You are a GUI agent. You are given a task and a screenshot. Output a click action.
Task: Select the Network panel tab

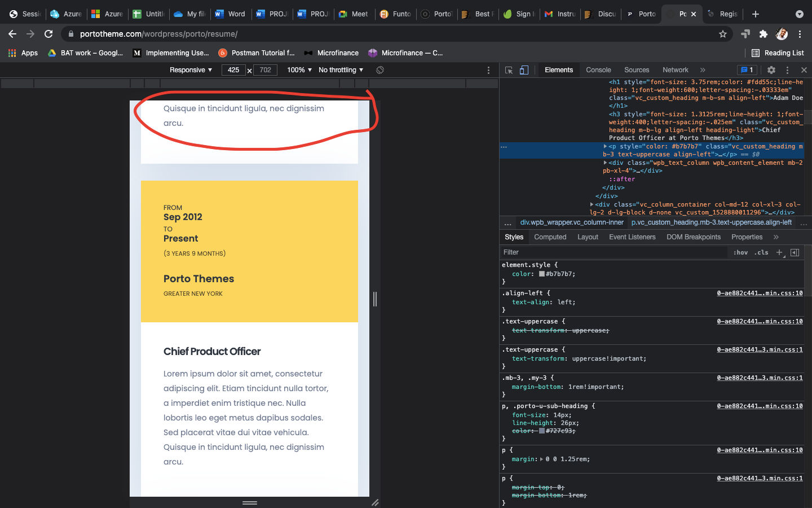pos(676,70)
